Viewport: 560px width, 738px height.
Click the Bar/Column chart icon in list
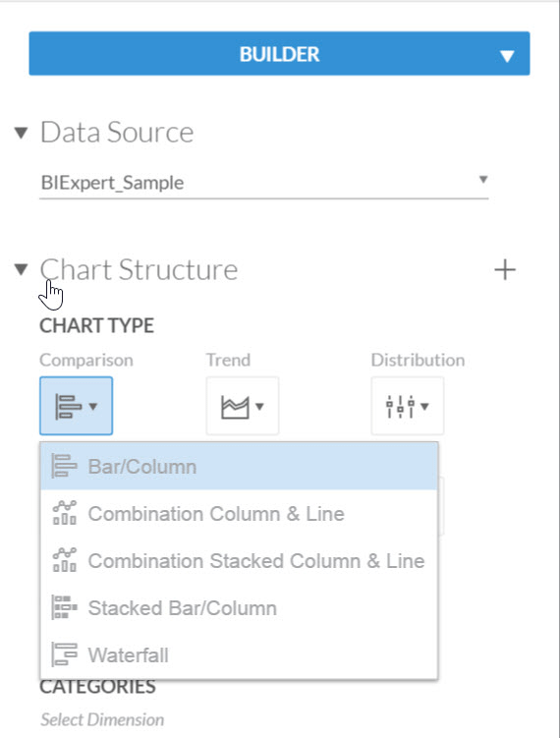point(64,466)
